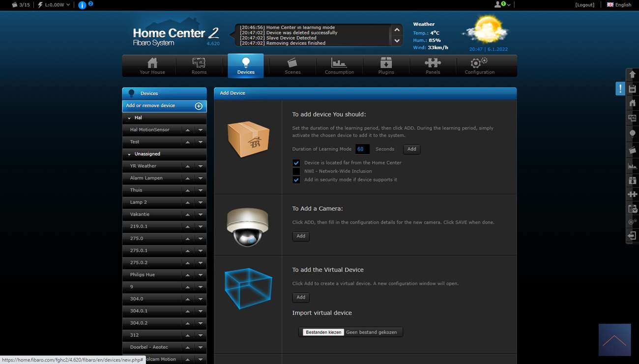Select the Doorbel - Aeotec device
The width and height of the screenshot is (639, 364).
click(x=151, y=347)
